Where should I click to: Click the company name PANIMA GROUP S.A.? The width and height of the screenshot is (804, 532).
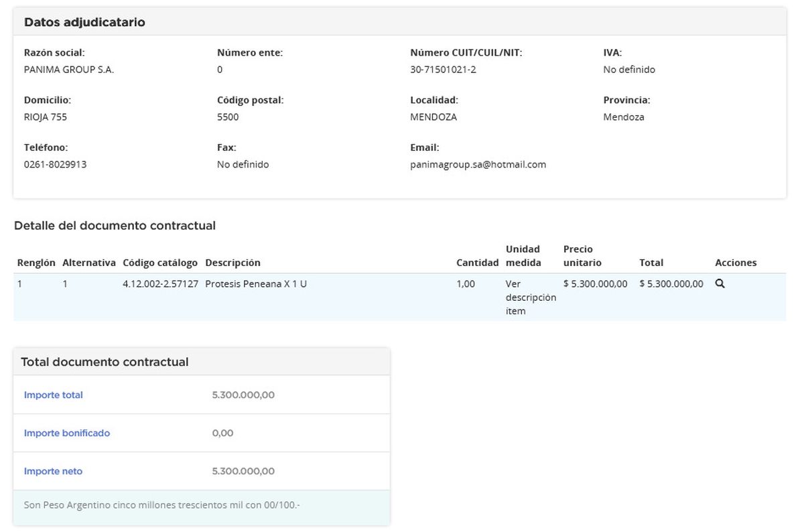(x=69, y=69)
